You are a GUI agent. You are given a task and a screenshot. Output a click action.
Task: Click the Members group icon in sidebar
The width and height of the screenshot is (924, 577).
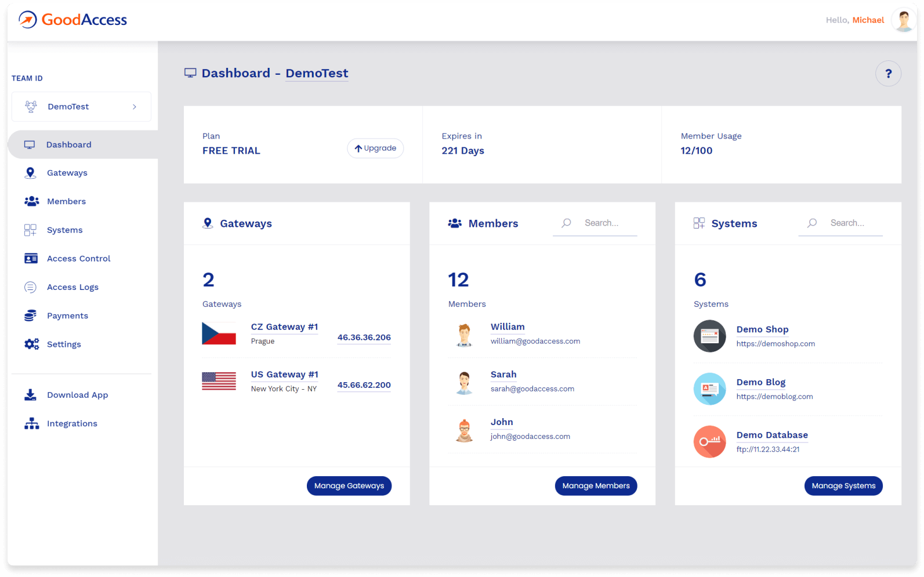point(31,201)
